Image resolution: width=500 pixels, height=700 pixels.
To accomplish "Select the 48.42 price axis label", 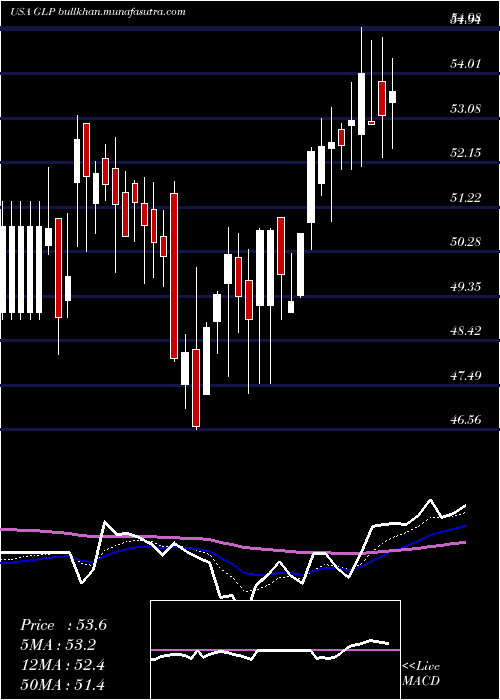I will pyautogui.click(x=466, y=331).
